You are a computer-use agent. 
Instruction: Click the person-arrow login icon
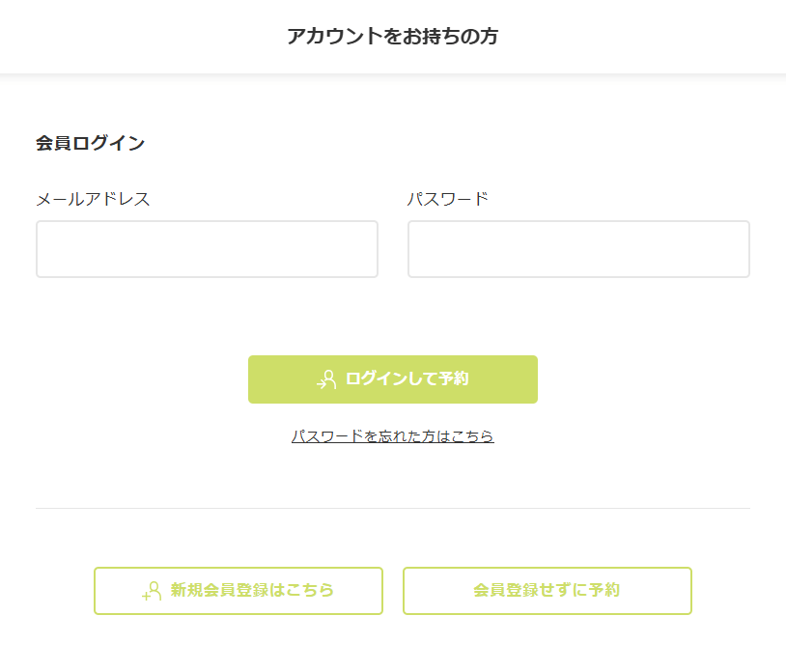click(x=326, y=379)
